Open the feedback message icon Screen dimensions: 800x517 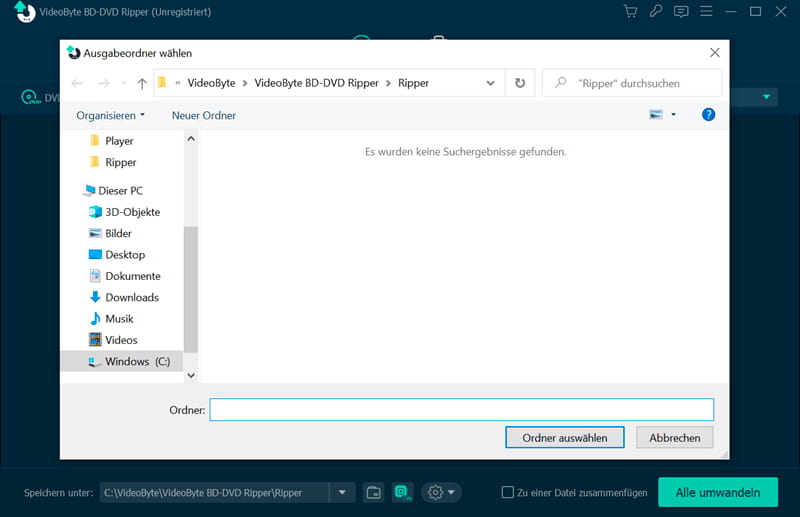point(681,11)
